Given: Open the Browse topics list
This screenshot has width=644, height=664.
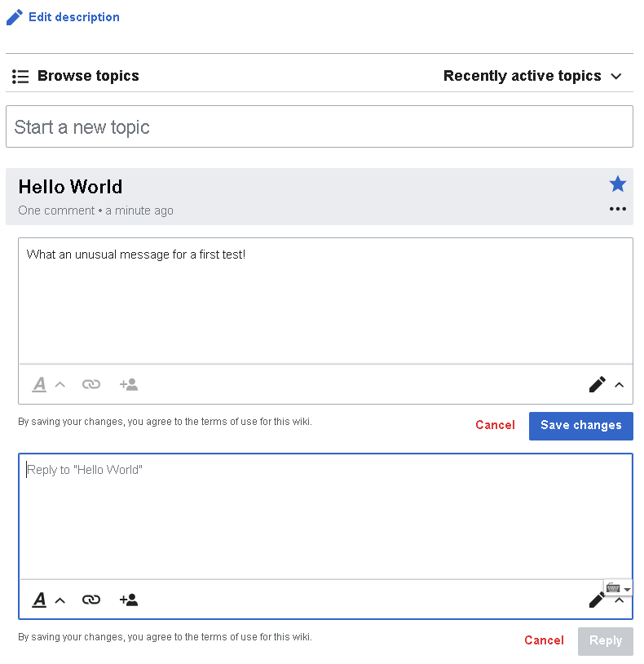Looking at the screenshot, I should (76, 76).
